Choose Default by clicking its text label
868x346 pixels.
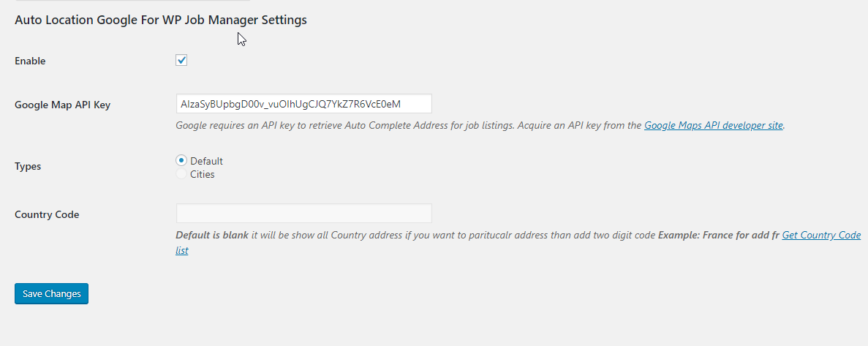click(206, 161)
